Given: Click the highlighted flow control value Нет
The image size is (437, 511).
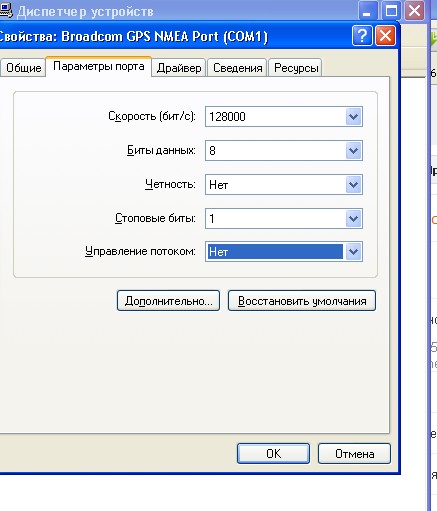Looking at the screenshot, I should [275, 252].
